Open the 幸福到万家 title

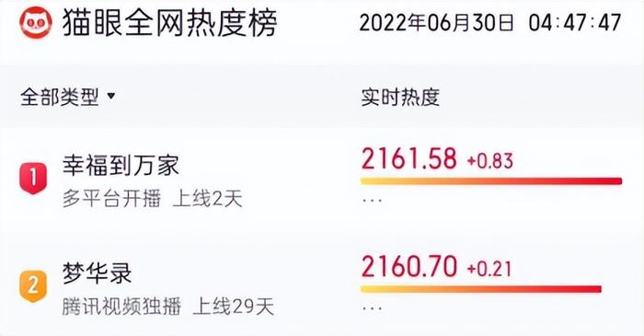[121, 166]
